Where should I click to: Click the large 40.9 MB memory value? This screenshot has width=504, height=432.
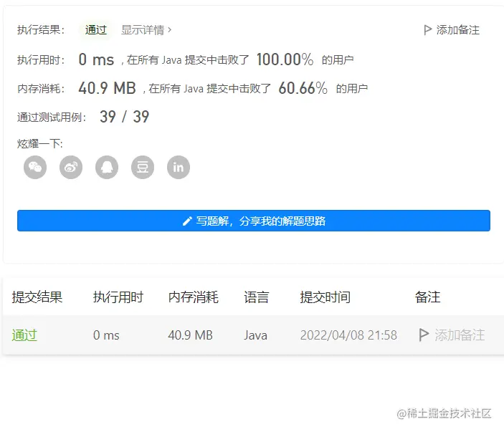107,88
